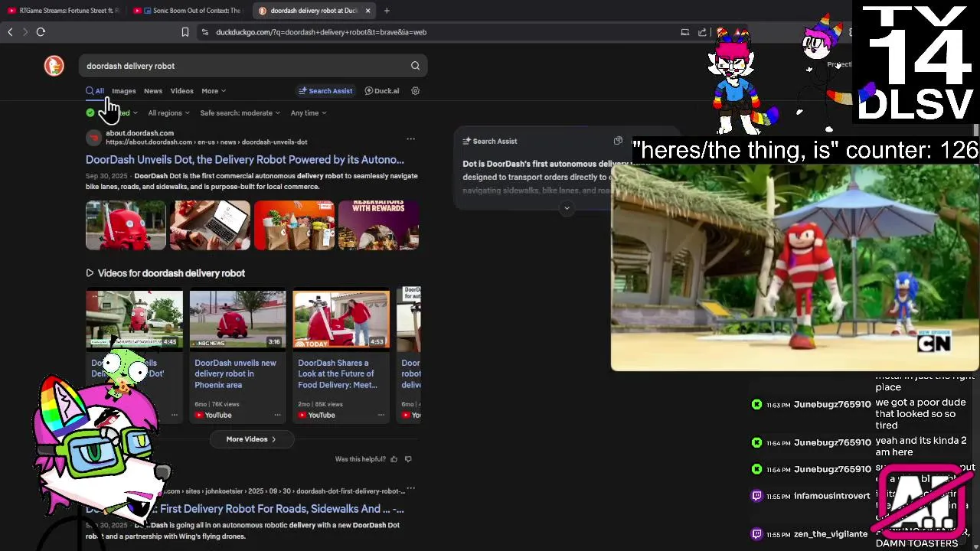Image resolution: width=980 pixels, height=551 pixels.
Task: Click the Sonic Boom video overlay
Action: tap(795, 268)
